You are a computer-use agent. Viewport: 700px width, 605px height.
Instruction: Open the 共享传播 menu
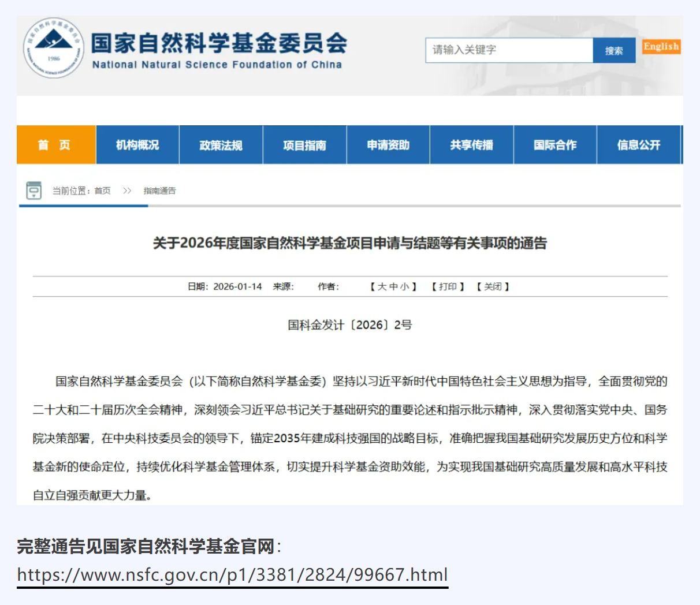click(x=471, y=145)
